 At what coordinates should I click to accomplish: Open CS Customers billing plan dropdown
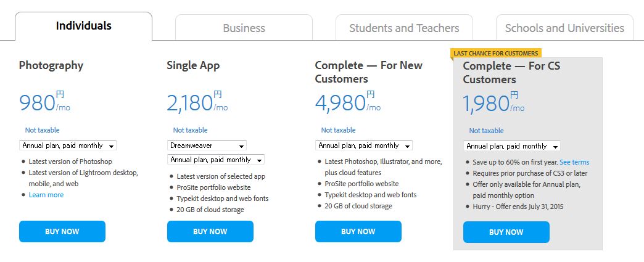(512, 146)
